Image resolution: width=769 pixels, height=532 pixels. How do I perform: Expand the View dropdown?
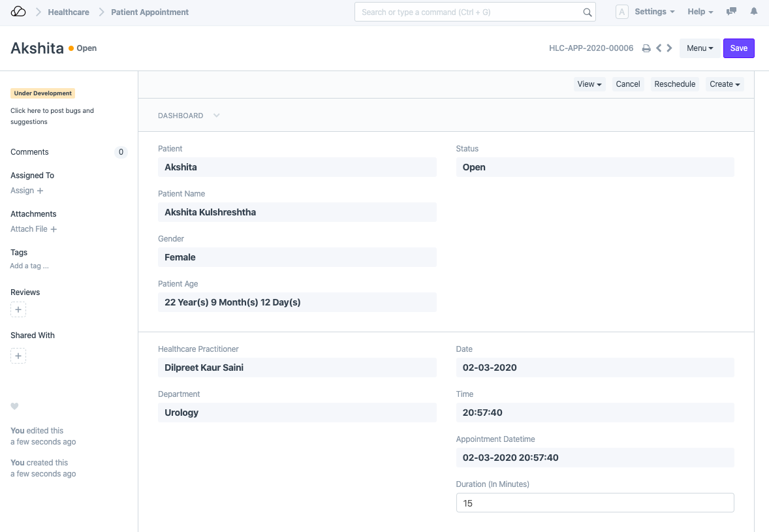coord(589,84)
